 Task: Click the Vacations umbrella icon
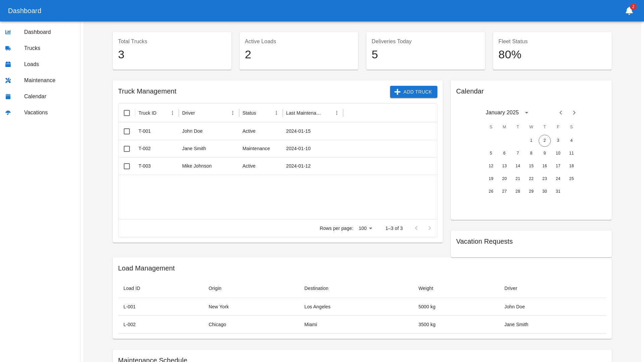[x=8, y=113]
